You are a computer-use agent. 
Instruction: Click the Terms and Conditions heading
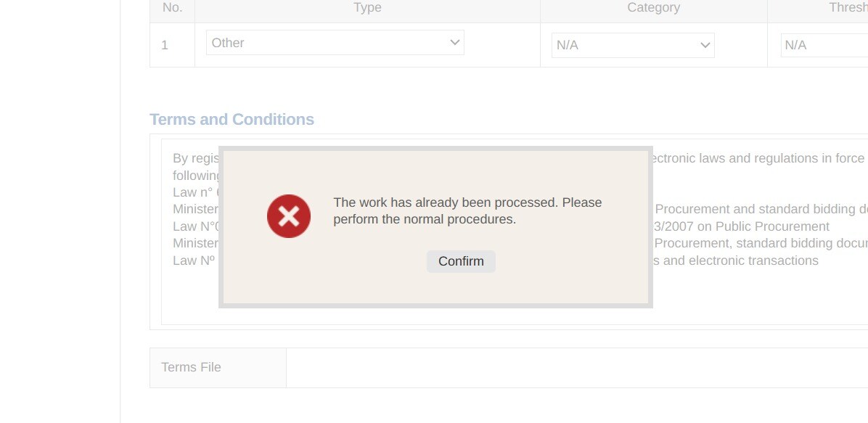(232, 120)
